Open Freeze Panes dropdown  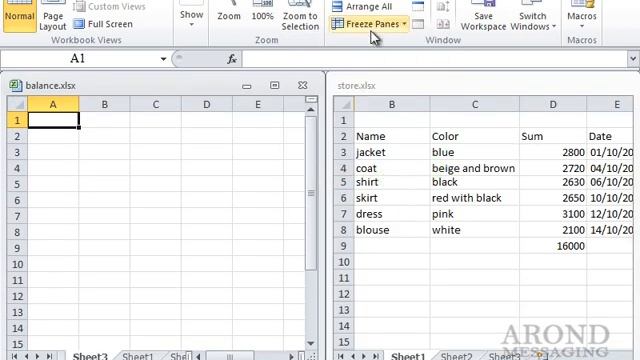pyautogui.click(x=369, y=24)
